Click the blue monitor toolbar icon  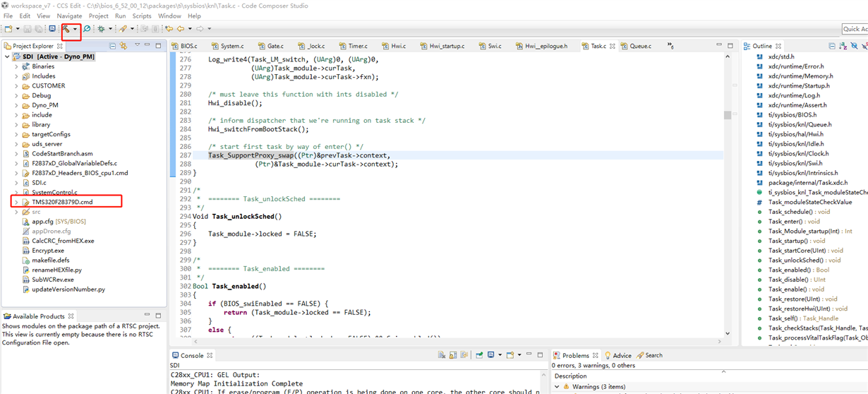52,29
